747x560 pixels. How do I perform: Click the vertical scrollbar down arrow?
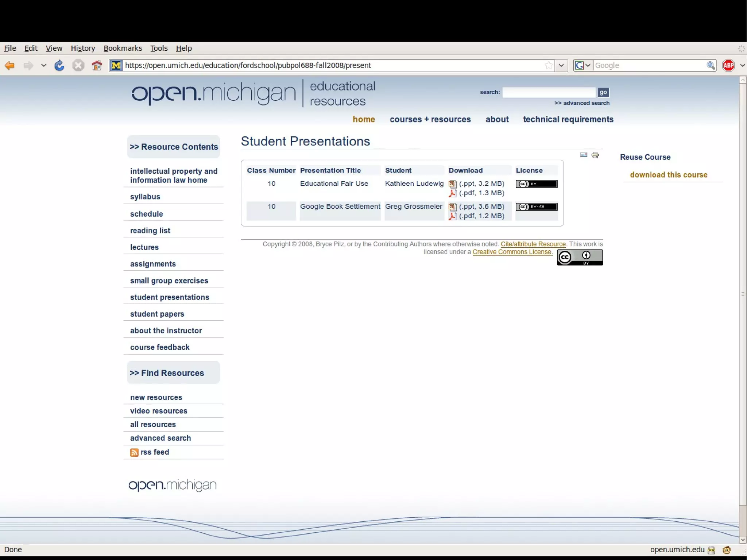tap(743, 540)
